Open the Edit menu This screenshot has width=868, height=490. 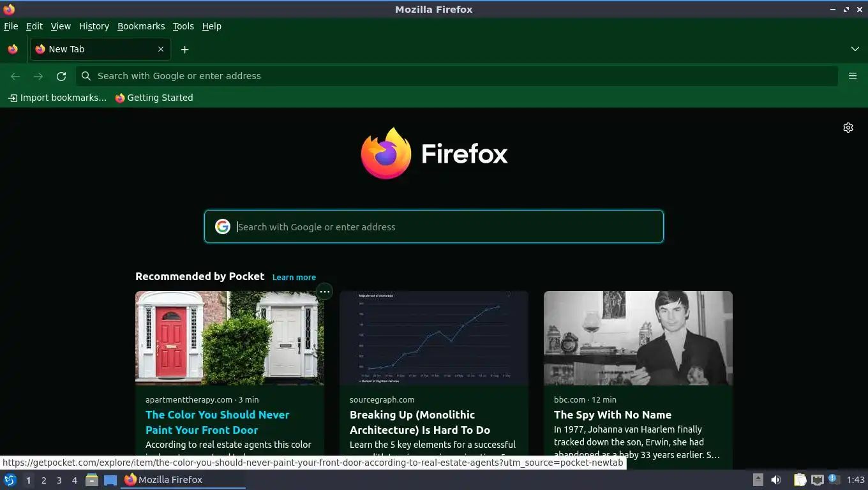[x=34, y=26]
